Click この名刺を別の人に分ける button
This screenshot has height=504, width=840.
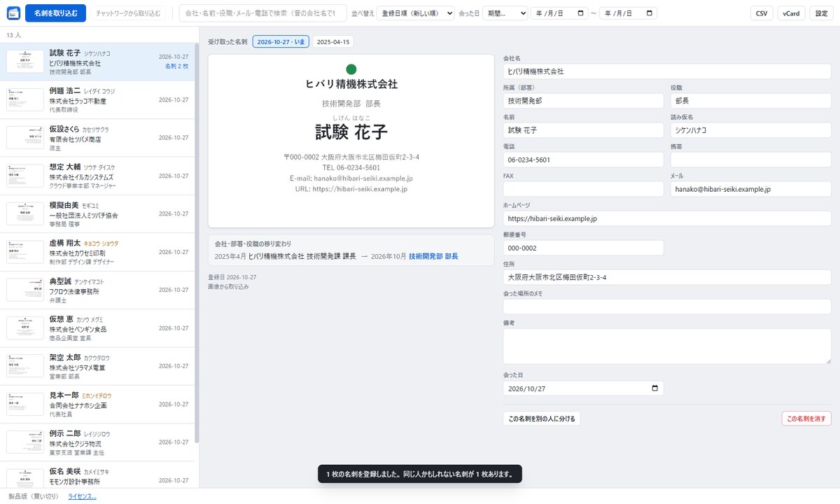(x=542, y=419)
